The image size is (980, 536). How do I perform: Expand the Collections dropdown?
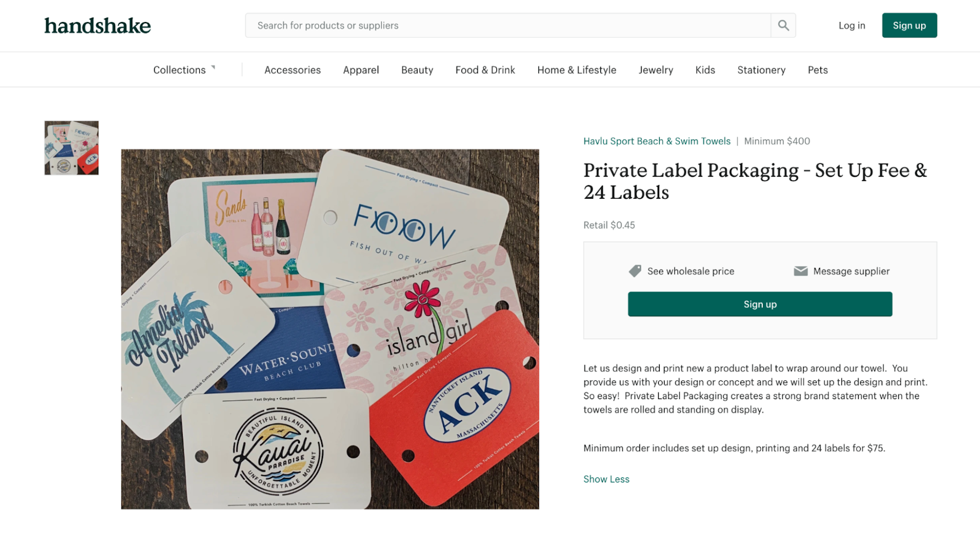pos(184,70)
